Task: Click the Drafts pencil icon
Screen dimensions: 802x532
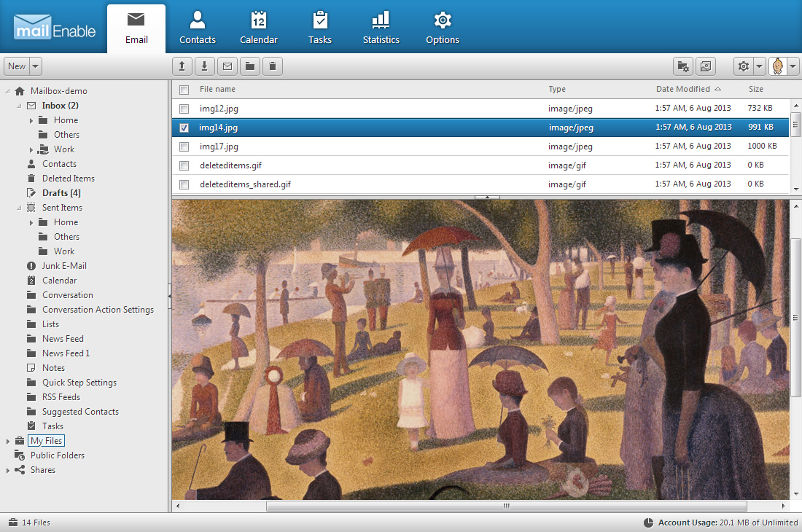Action: pos(31,192)
